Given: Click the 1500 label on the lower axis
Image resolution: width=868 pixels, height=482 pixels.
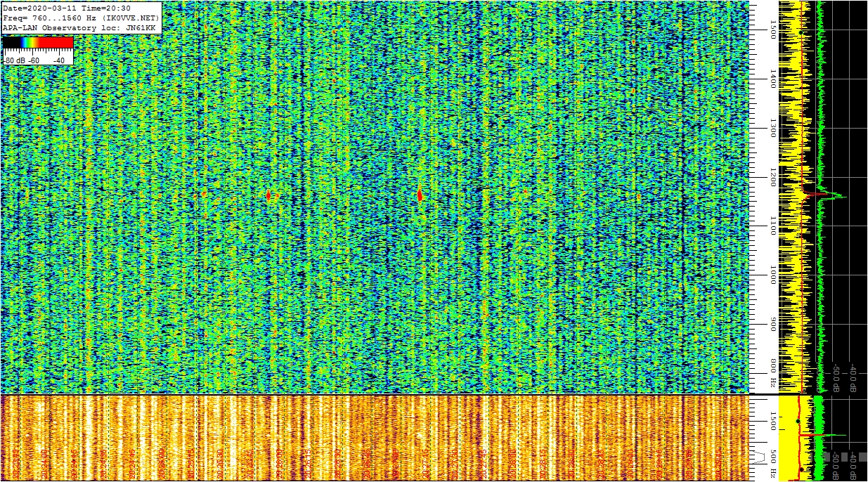Looking at the screenshot, I should (773, 421).
